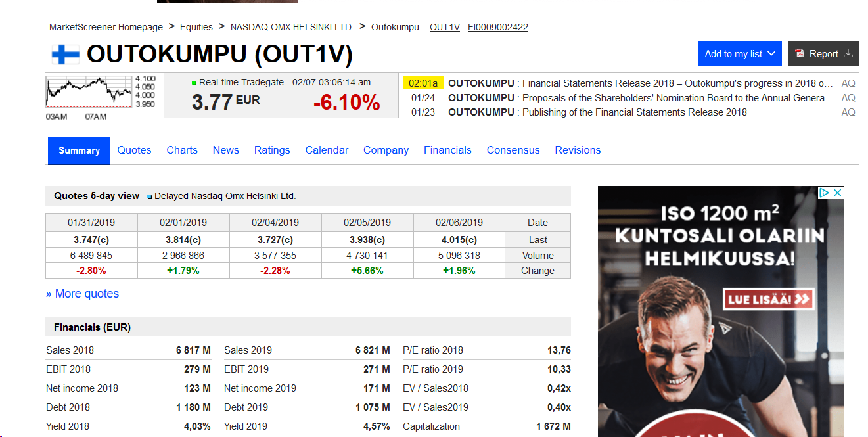Click the +5.66% change cell
Screen dimensions: 868x437
point(367,271)
